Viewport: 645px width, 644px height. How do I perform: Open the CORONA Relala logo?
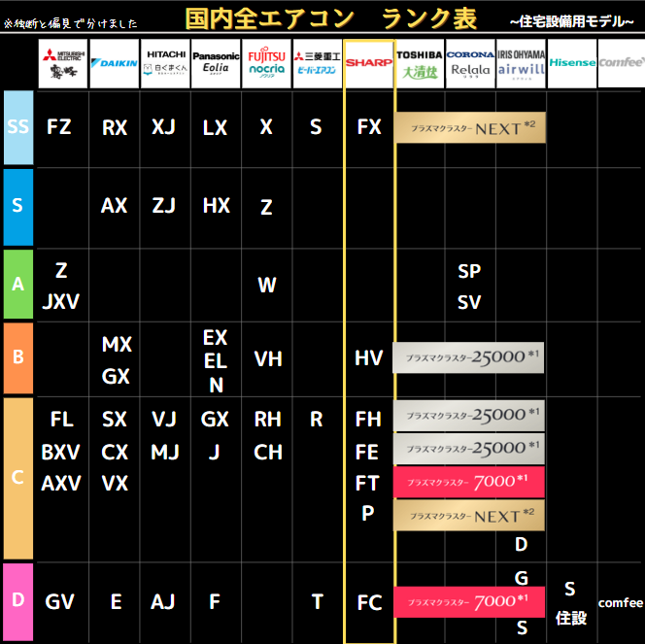(470, 64)
